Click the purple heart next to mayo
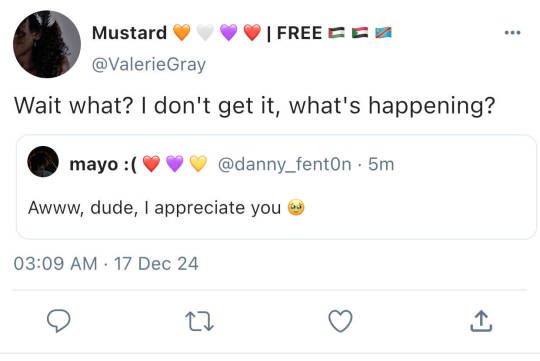The height and width of the screenshot is (361, 540). pos(175,164)
